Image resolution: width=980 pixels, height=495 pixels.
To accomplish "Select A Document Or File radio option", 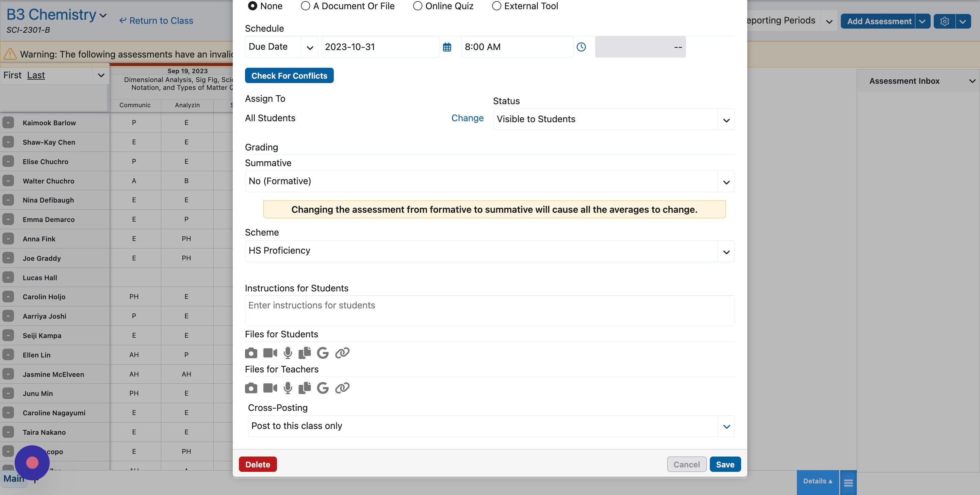I will tap(305, 6).
